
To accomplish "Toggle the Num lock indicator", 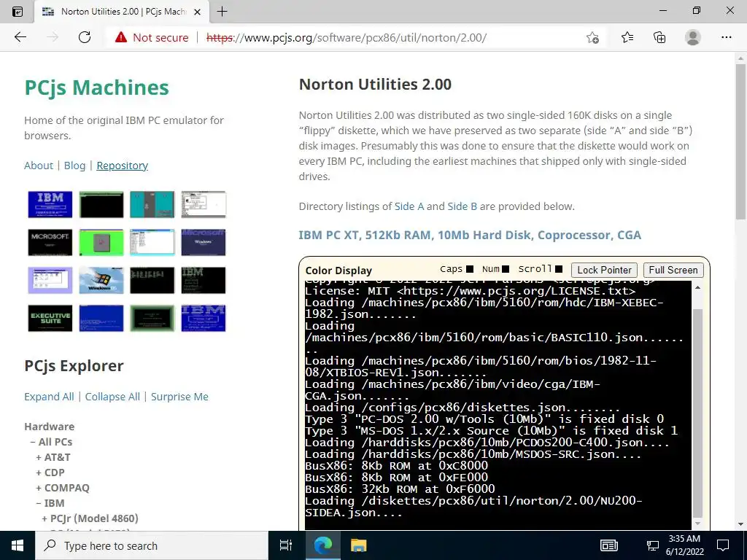I will [506, 269].
